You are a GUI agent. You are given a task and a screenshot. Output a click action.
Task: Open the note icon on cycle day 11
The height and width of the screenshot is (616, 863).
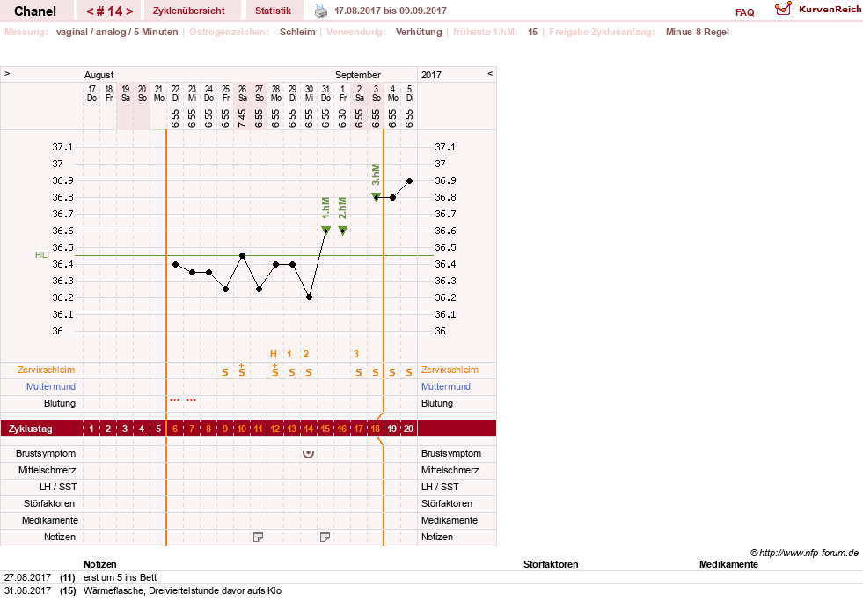(258, 537)
